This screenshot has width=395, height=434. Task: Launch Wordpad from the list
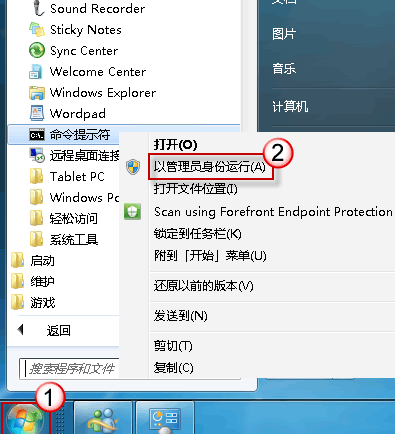78,114
